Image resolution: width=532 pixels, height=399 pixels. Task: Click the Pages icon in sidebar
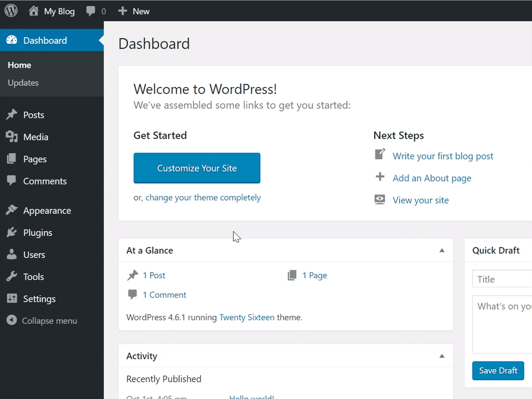[x=12, y=159]
